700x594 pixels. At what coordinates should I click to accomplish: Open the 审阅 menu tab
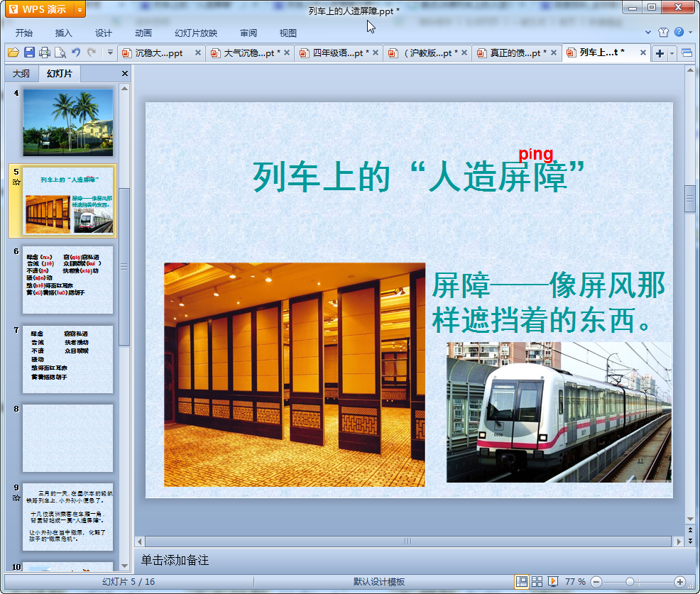pos(248,33)
